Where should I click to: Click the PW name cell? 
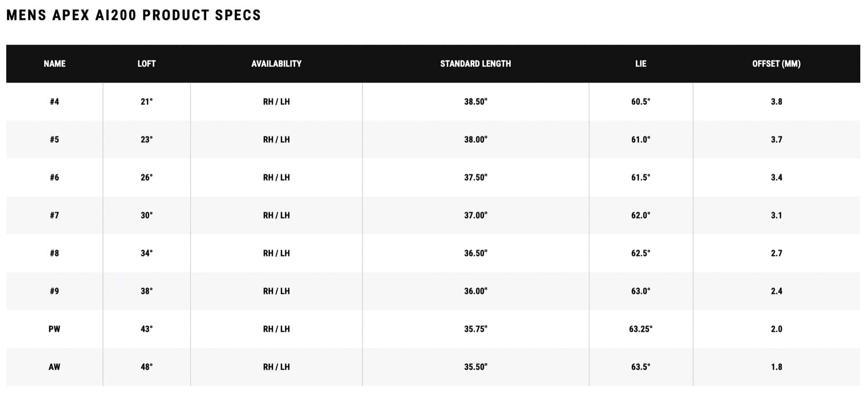54,329
